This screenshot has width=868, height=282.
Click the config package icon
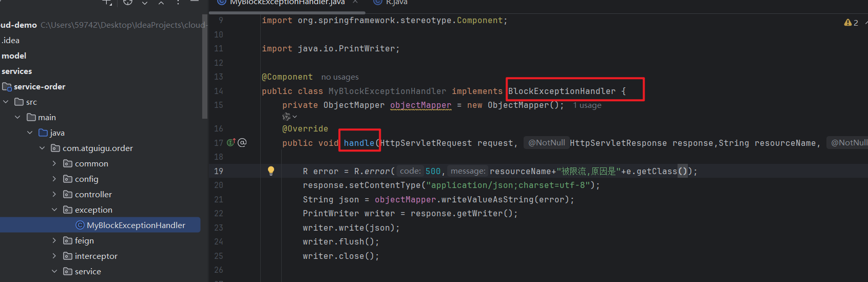68,179
